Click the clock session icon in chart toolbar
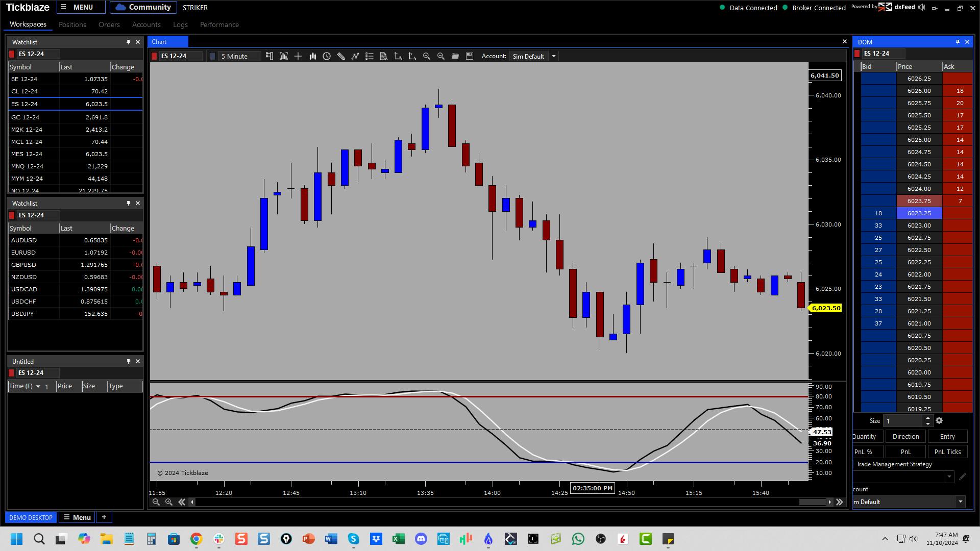 [x=327, y=56]
